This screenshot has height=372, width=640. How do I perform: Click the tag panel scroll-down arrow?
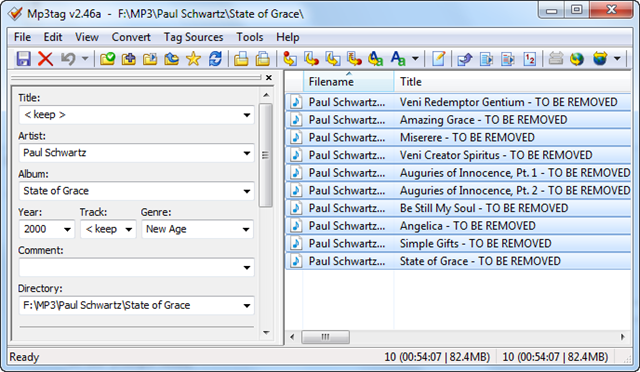click(266, 333)
